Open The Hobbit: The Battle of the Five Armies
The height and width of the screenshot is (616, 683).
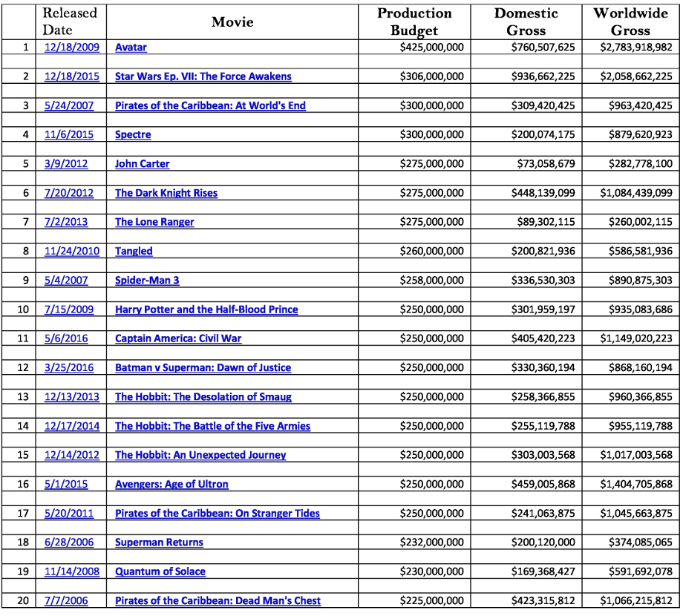pyautogui.click(x=212, y=426)
